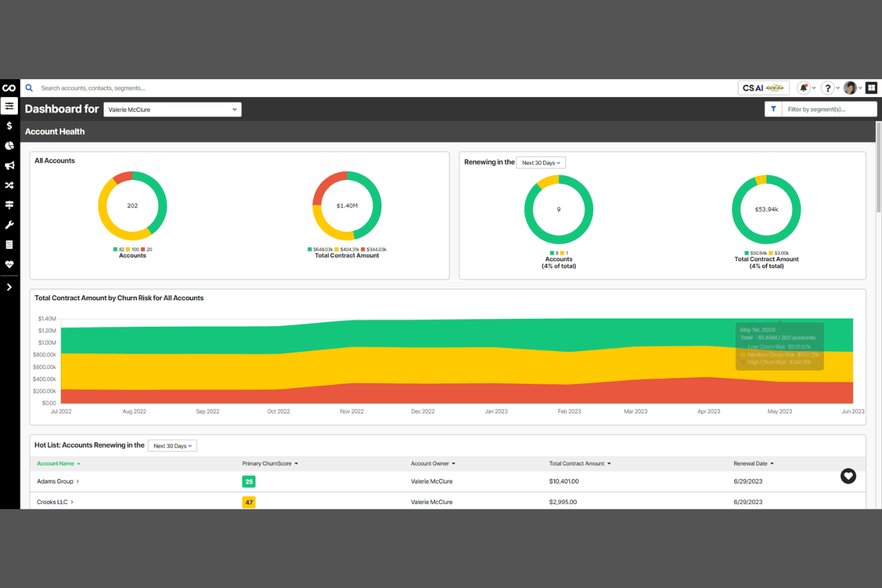Image resolution: width=882 pixels, height=588 pixels.
Task: Sort by Renewal Date column header
Action: [753, 463]
